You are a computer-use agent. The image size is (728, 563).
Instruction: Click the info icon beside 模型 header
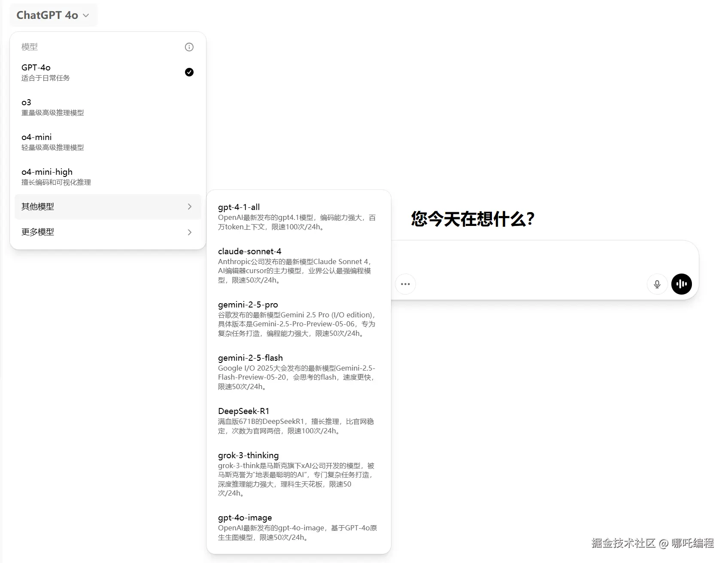click(189, 47)
